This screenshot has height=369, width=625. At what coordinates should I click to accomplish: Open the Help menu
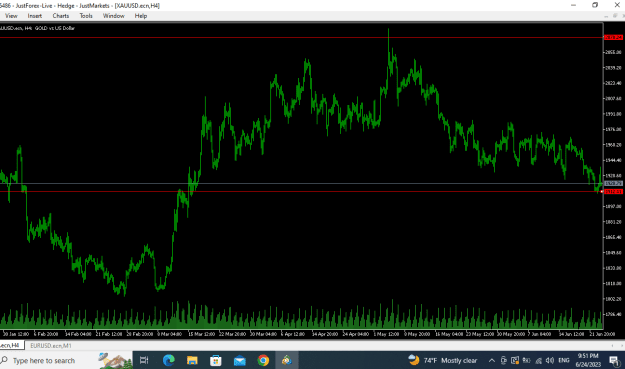141,16
